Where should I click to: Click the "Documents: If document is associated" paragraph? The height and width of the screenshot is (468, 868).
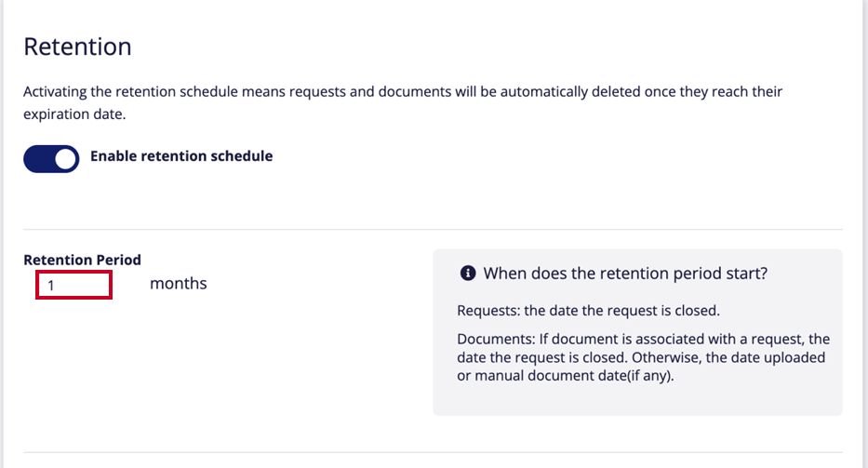pos(643,357)
